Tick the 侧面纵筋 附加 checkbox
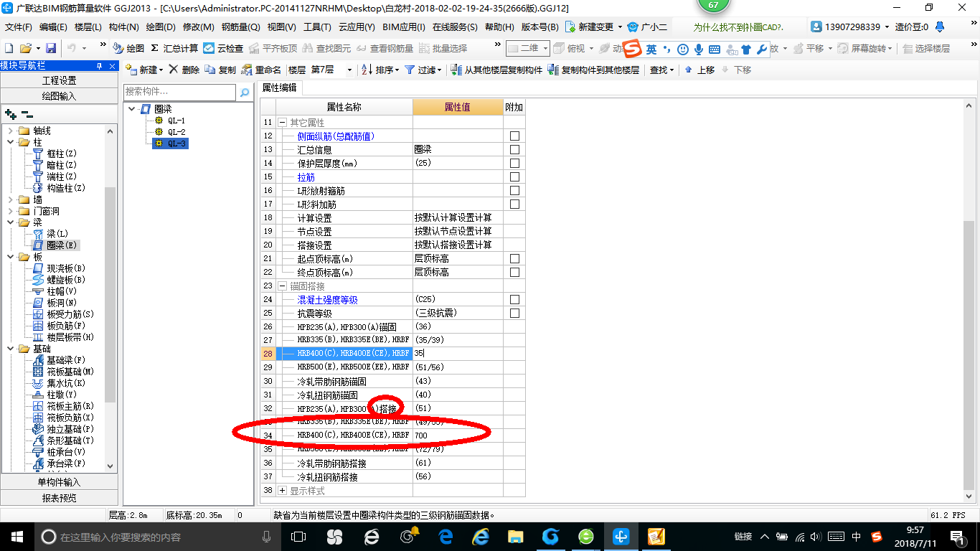Image resolution: width=980 pixels, height=551 pixels. (x=514, y=136)
